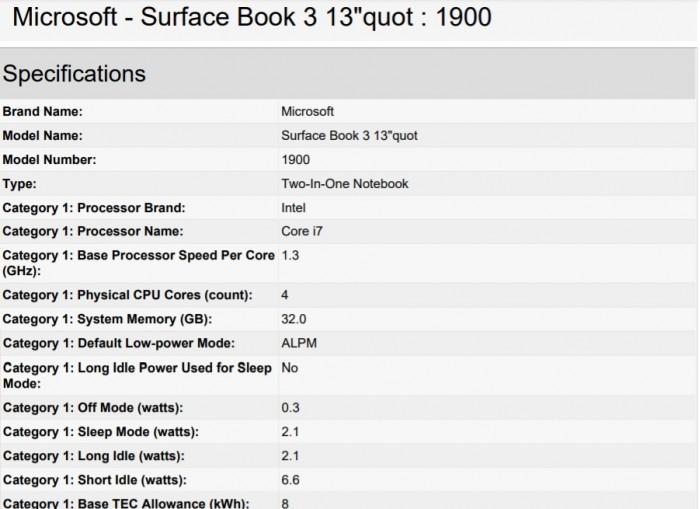Click the 1.3 GHz speed value
This screenshot has height=509, width=700.
(290, 255)
